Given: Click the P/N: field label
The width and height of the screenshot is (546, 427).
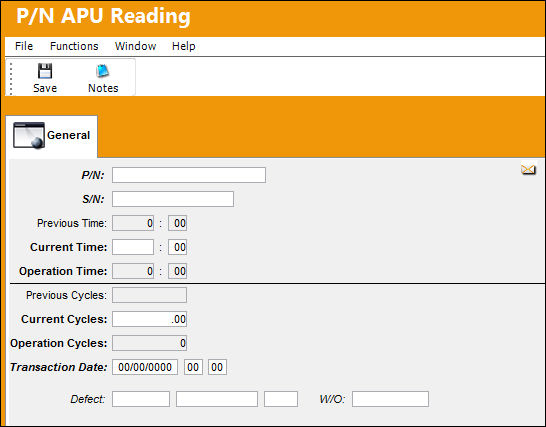Looking at the screenshot, I should click(x=93, y=175).
